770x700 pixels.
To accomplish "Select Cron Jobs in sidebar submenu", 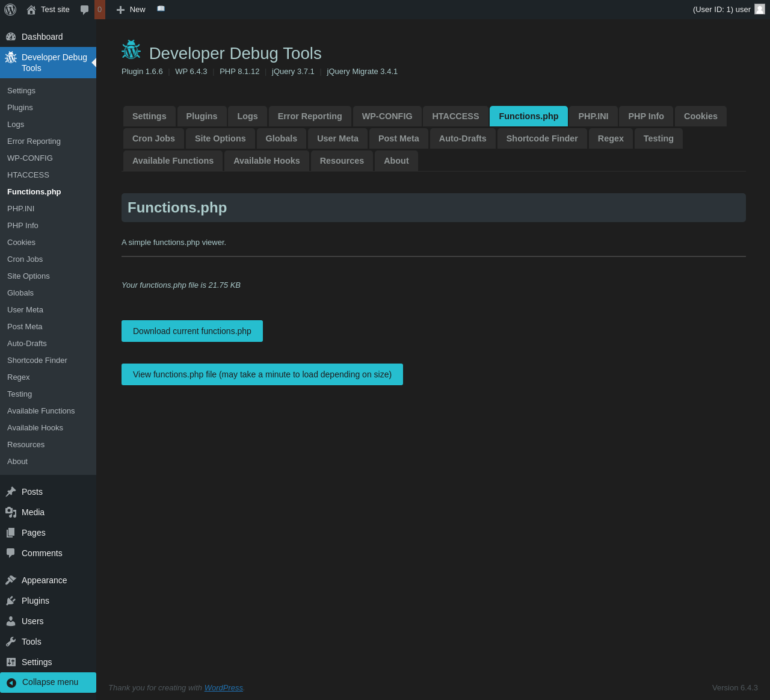I will [x=25, y=259].
